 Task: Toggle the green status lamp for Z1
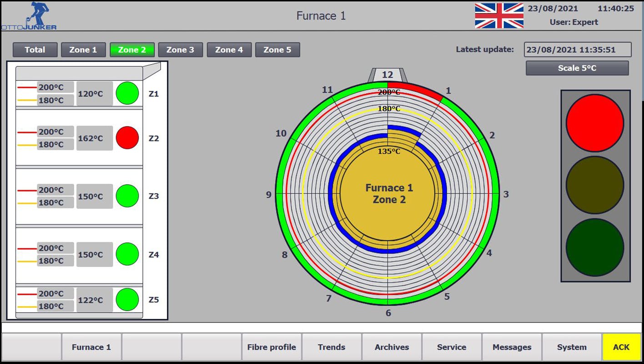coord(127,93)
